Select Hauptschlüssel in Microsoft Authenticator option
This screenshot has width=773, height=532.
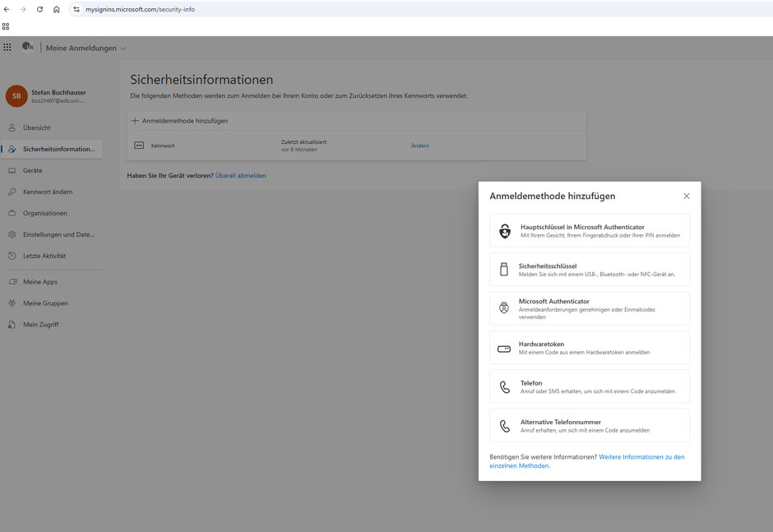pyautogui.click(x=589, y=231)
